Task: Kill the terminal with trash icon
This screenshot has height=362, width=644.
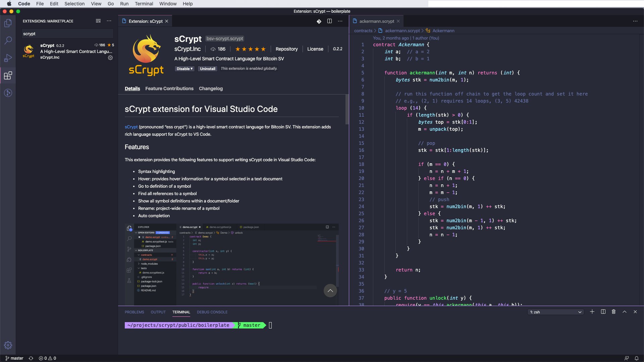Action: [x=614, y=312]
